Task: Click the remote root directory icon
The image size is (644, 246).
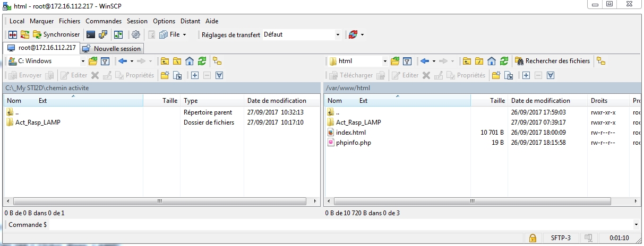Action: tap(479, 61)
